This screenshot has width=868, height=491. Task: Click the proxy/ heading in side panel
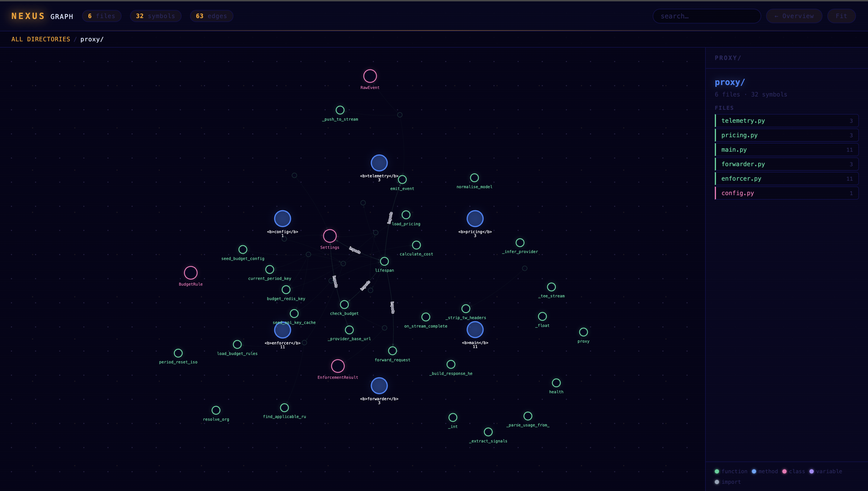coord(730,82)
